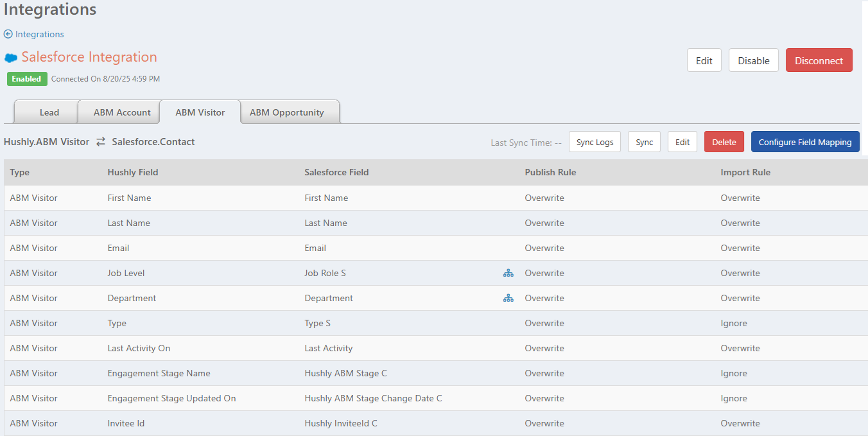Click the Sync button

645,142
